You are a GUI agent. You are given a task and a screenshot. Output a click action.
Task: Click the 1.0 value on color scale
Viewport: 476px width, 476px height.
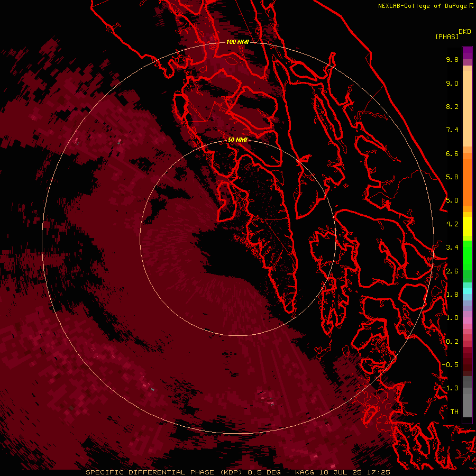pyautogui.click(x=452, y=318)
